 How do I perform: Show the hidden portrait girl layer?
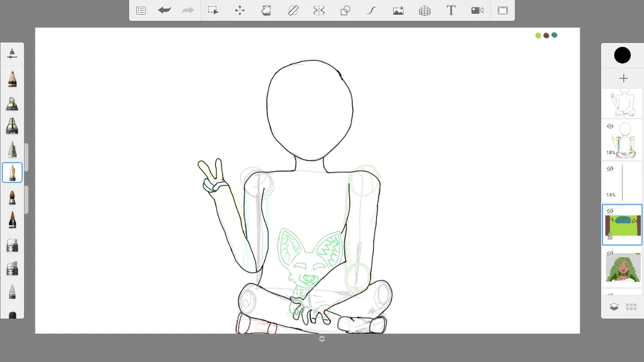click(x=610, y=253)
